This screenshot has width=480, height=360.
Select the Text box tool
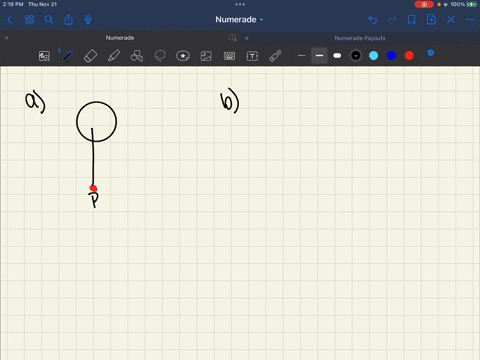coord(252,56)
